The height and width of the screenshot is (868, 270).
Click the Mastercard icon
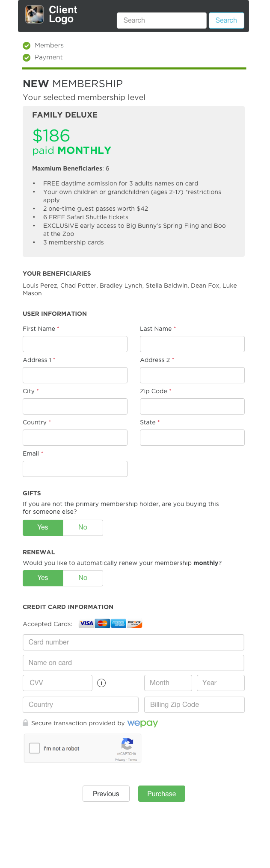102,624
